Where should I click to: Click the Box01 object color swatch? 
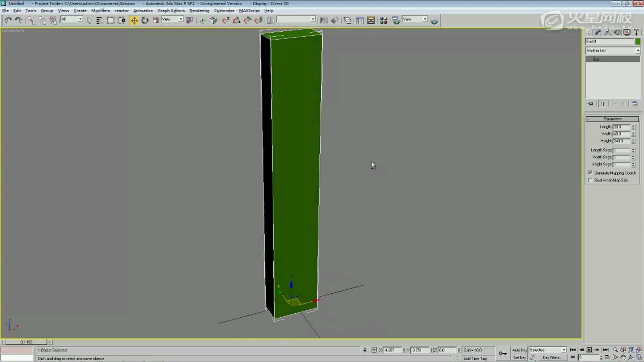(638, 42)
